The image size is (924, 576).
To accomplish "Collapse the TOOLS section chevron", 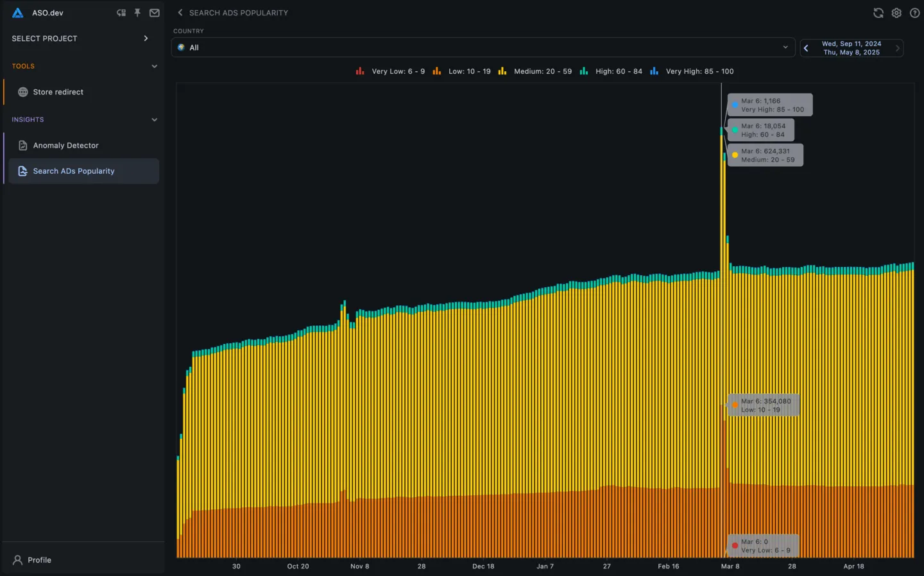I will click(154, 66).
